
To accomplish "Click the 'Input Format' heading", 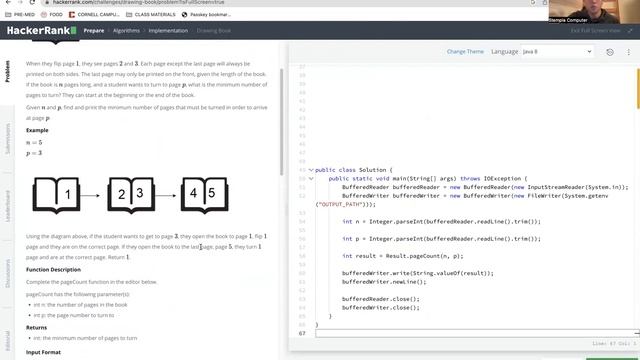I will coord(43,352).
